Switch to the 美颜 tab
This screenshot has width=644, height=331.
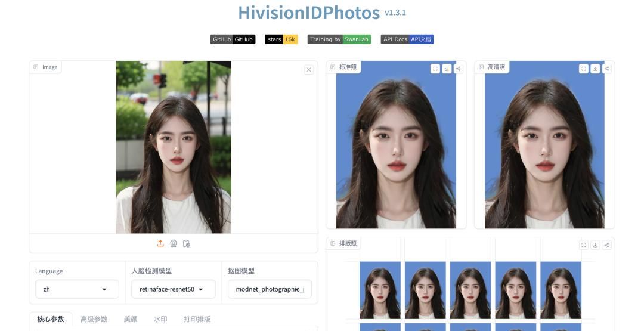pyautogui.click(x=131, y=319)
